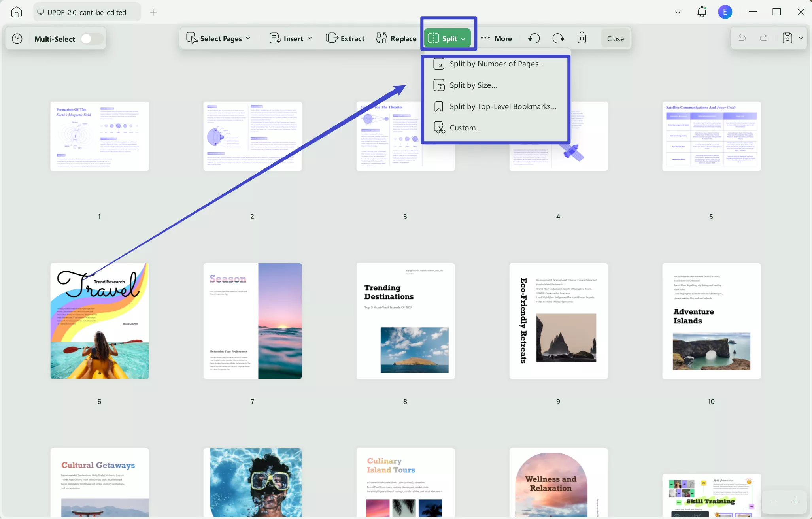The height and width of the screenshot is (519, 812).
Task: Open the help question mark icon
Action: click(x=17, y=38)
